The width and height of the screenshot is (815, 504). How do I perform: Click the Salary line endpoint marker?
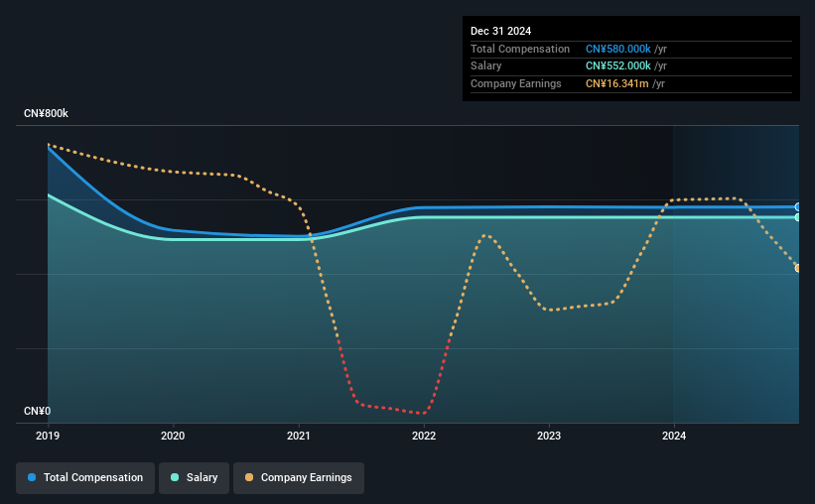[x=798, y=217]
